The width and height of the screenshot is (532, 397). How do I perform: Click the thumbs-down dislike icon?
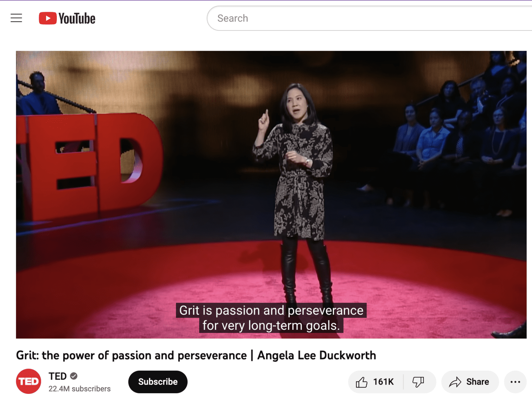click(418, 382)
